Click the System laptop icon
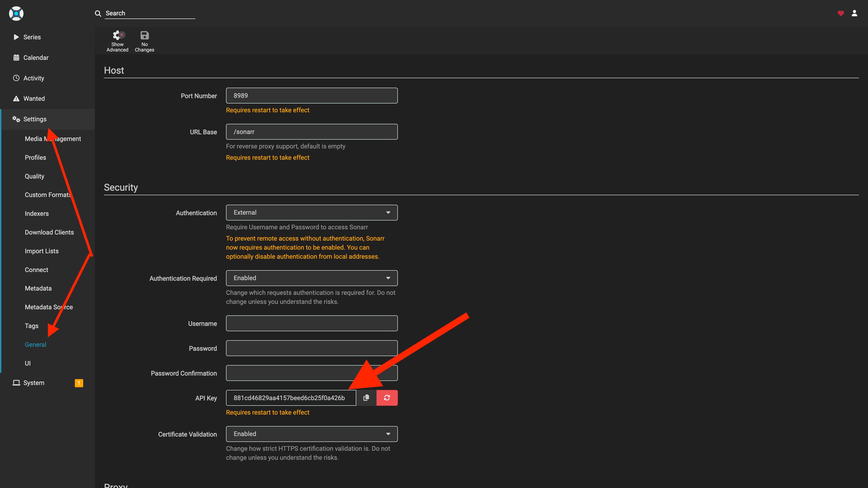 [16, 383]
